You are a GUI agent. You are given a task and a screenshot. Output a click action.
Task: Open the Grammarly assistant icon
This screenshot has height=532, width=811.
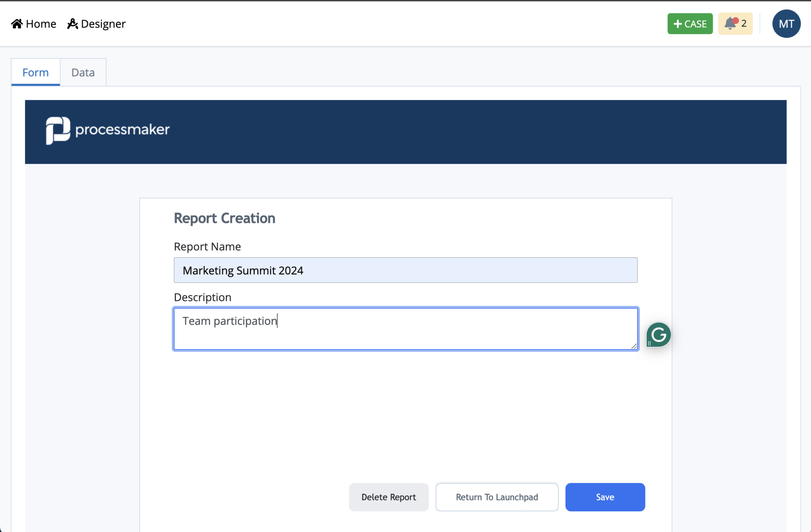[658, 334]
